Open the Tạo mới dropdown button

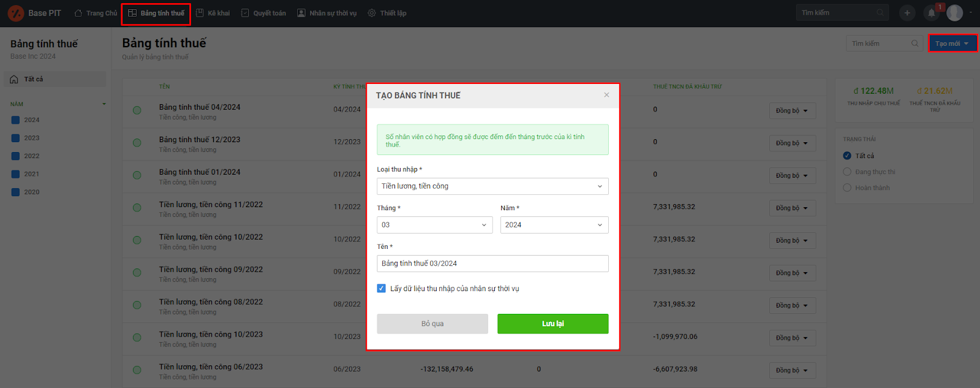(x=952, y=44)
